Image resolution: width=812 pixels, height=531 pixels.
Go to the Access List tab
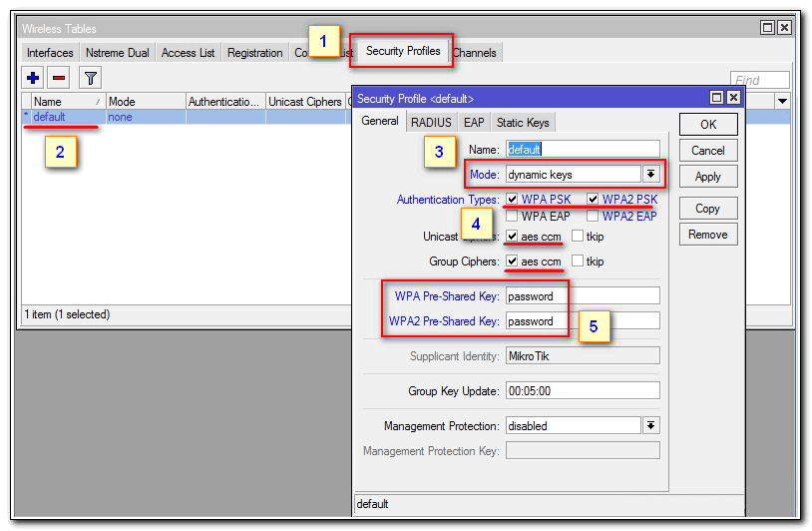[187, 53]
